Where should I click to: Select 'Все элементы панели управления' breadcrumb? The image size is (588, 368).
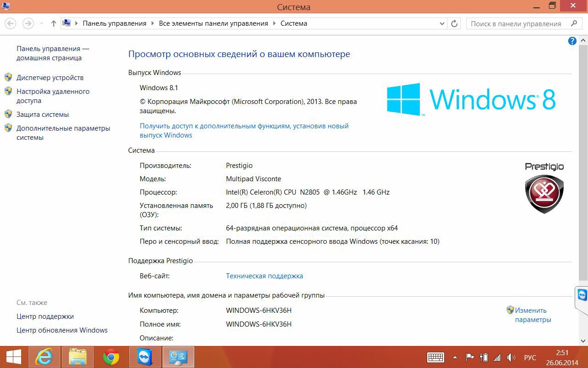point(214,23)
